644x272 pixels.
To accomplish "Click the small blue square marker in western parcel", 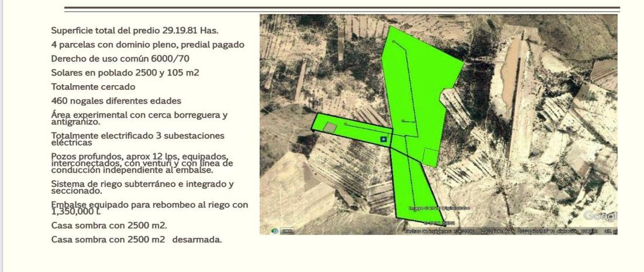I will click(x=384, y=139).
